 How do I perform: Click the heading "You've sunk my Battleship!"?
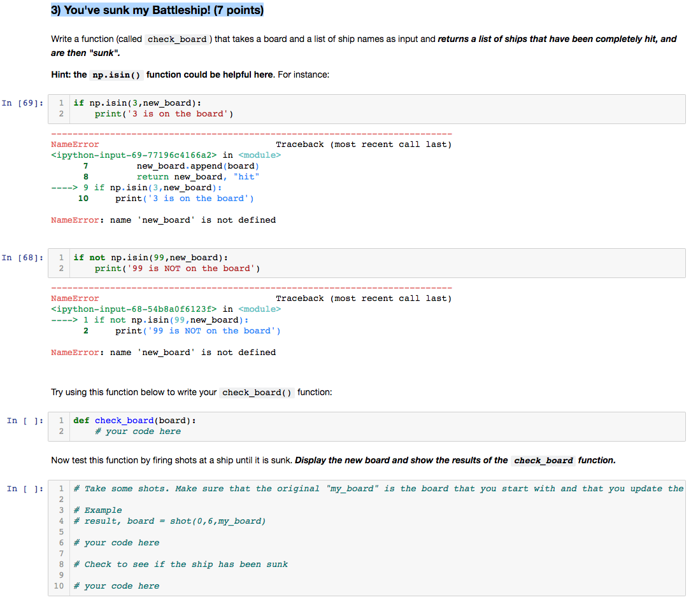157,10
